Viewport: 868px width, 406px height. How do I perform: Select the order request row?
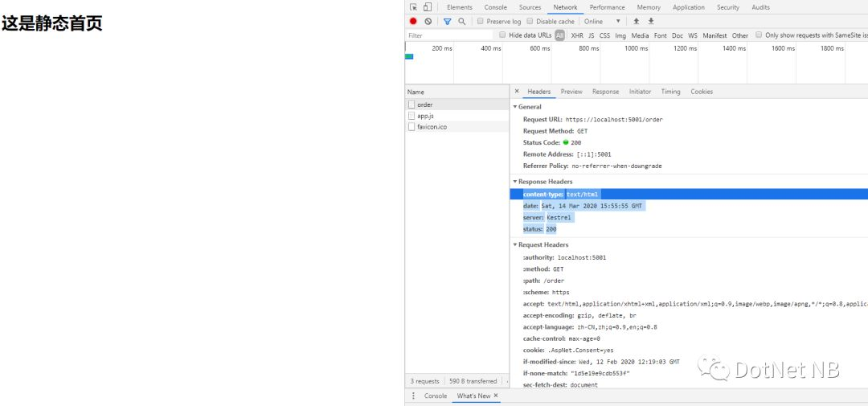tap(457, 105)
